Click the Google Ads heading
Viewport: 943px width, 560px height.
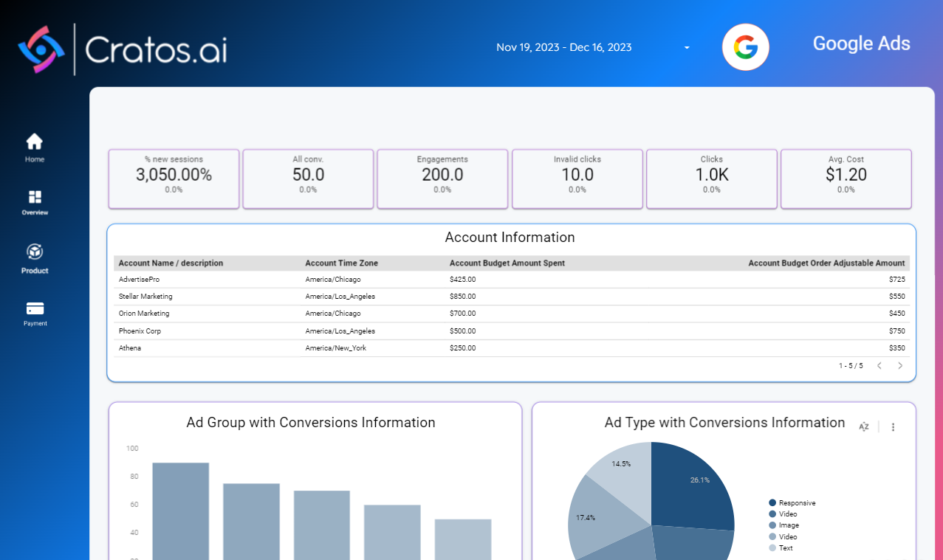pos(861,44)
